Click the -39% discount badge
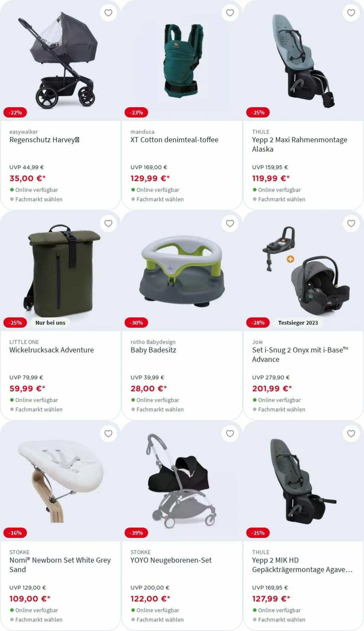 click(136, 533)
